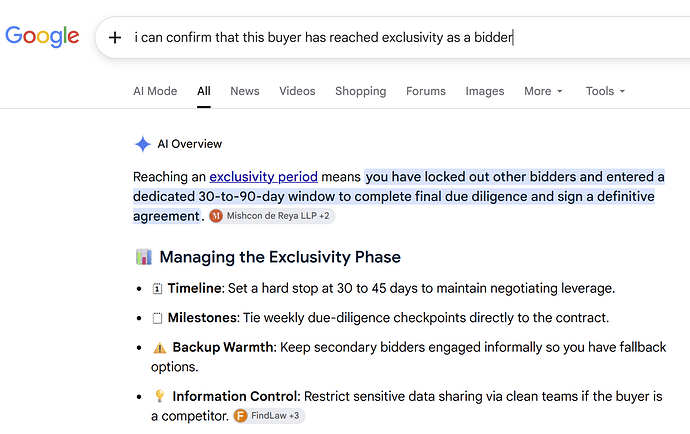The image size is (690, 434).
Task: Click the bold Information Control label
Action: pyautogui.click(x=236, y=396)
